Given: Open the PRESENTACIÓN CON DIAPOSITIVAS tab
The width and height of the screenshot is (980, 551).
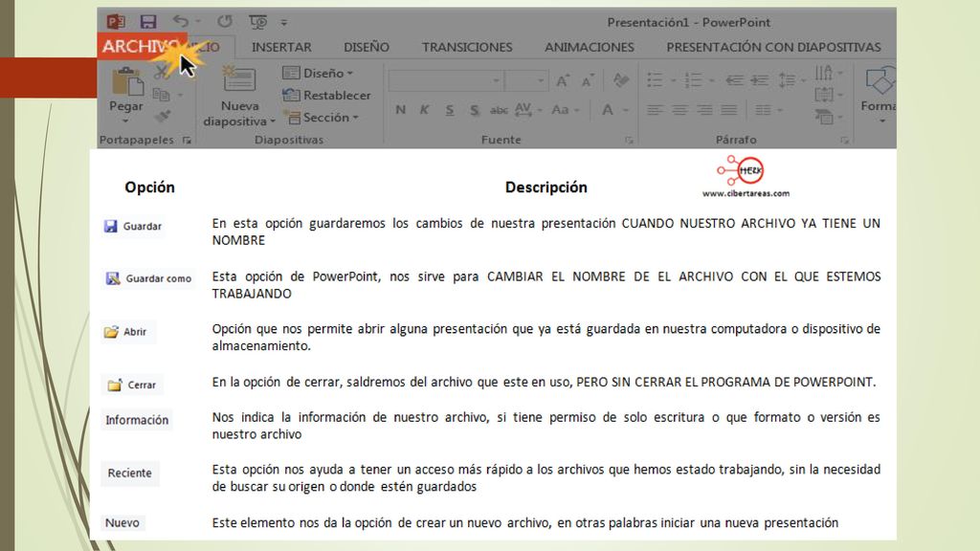Looking at the screenshot, I should coord(773,47).
